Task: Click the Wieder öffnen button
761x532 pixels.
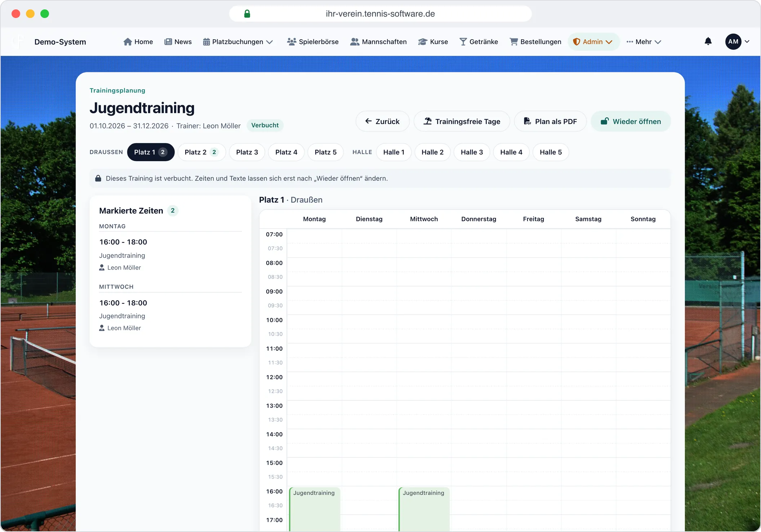Action: click(631, 121)
